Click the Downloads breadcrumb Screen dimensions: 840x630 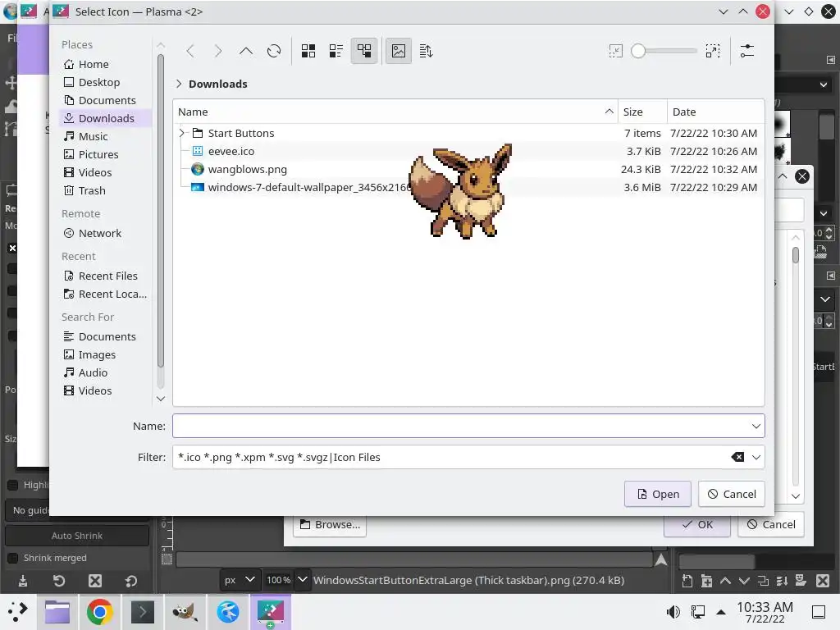218,84
